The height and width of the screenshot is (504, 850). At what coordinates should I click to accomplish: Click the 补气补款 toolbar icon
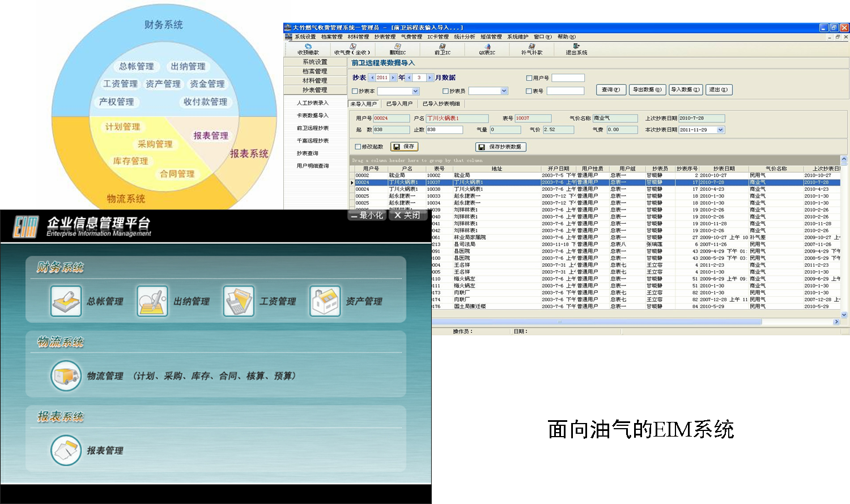tap(532, 48)
